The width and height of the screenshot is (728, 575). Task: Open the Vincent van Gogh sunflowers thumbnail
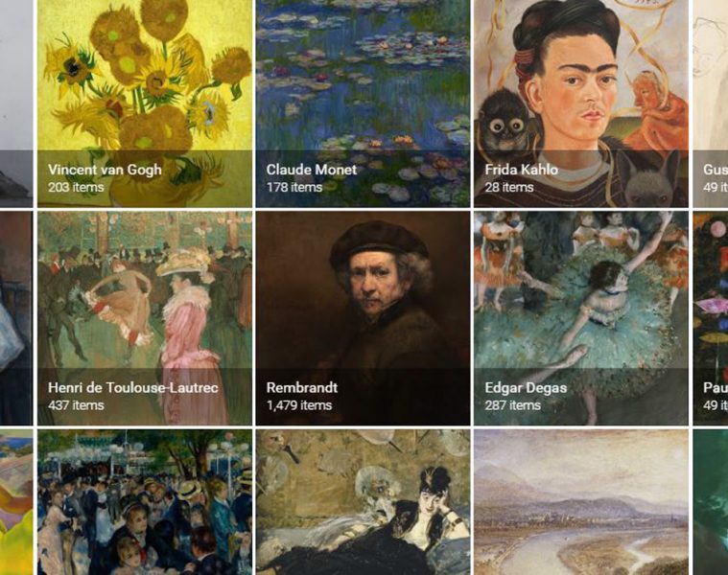[145, 103]
